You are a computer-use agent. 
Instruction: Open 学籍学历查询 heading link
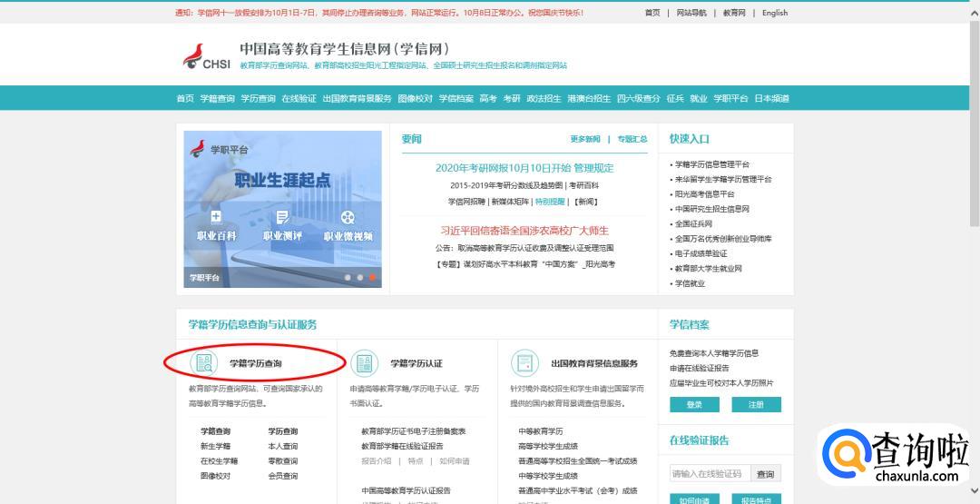(x=256, y=363)
